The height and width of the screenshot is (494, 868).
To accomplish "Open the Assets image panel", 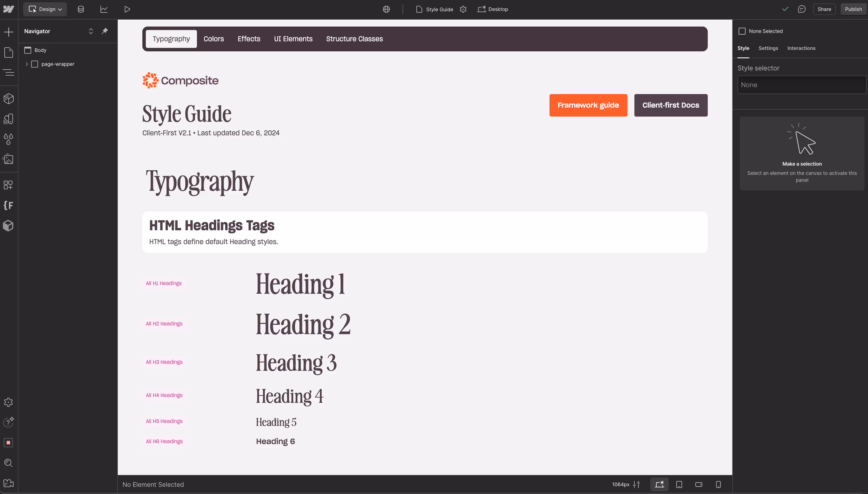I will 8,159.
